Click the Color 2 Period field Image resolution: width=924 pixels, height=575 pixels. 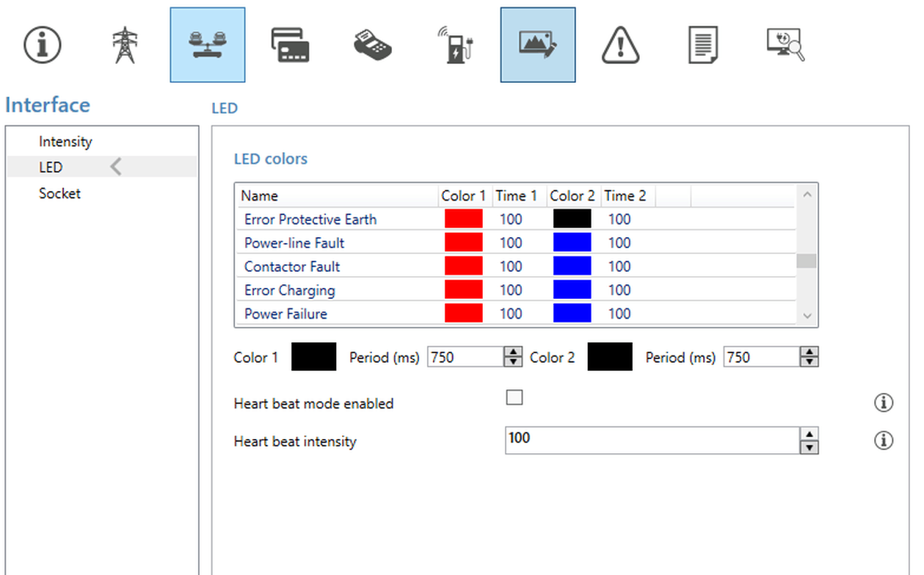click(762, 357)
